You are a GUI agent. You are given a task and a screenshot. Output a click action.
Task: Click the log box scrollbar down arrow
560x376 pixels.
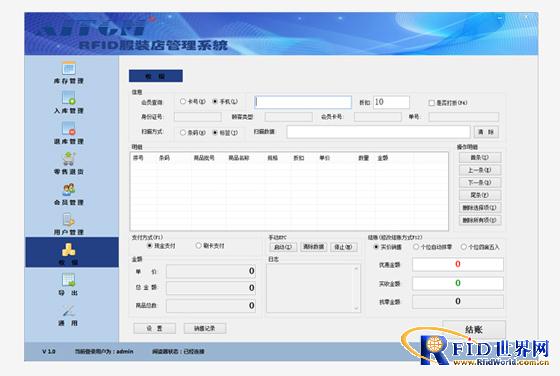point(356,308)
